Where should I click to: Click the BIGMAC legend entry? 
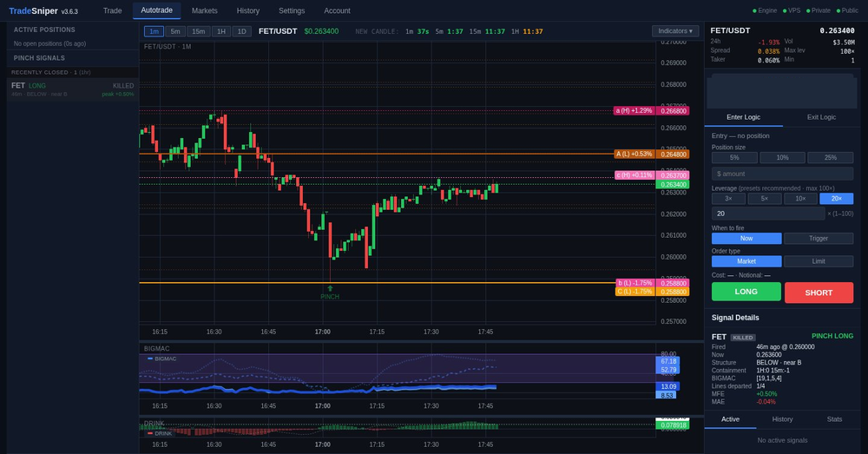click(x=162, y=359)
